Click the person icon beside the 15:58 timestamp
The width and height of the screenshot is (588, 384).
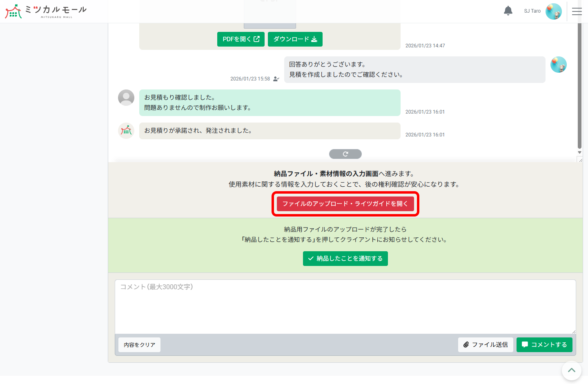[x=276, y=79]
